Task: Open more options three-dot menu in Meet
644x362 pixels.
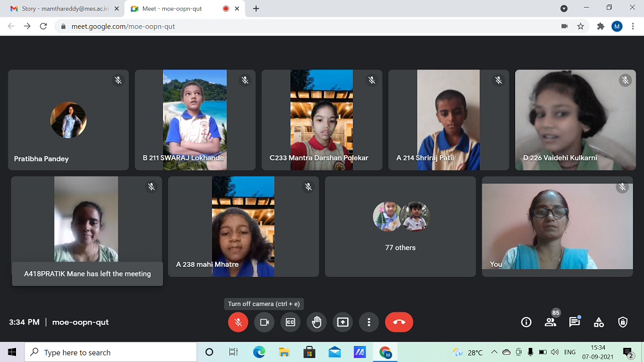Action: click(369, 322)
